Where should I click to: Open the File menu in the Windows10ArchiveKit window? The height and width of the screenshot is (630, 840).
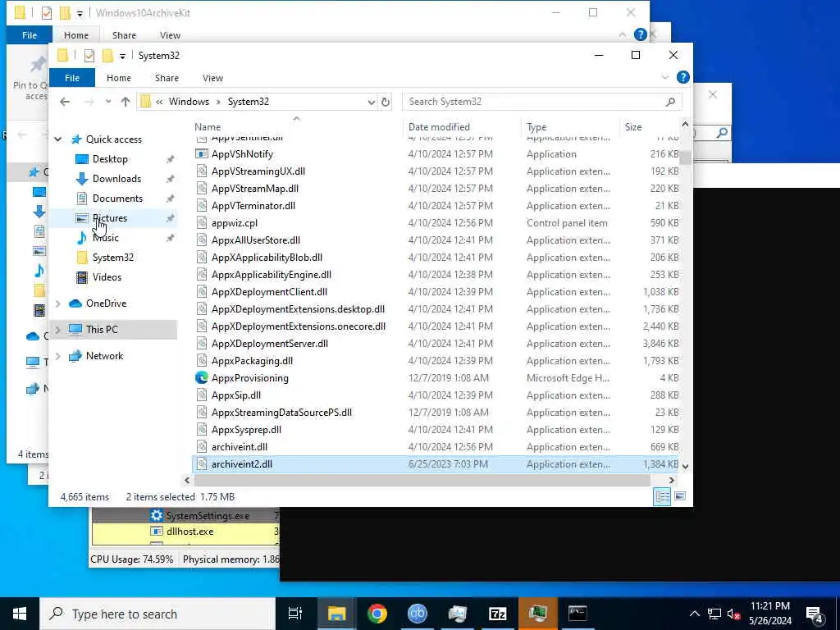pos(30,34)
